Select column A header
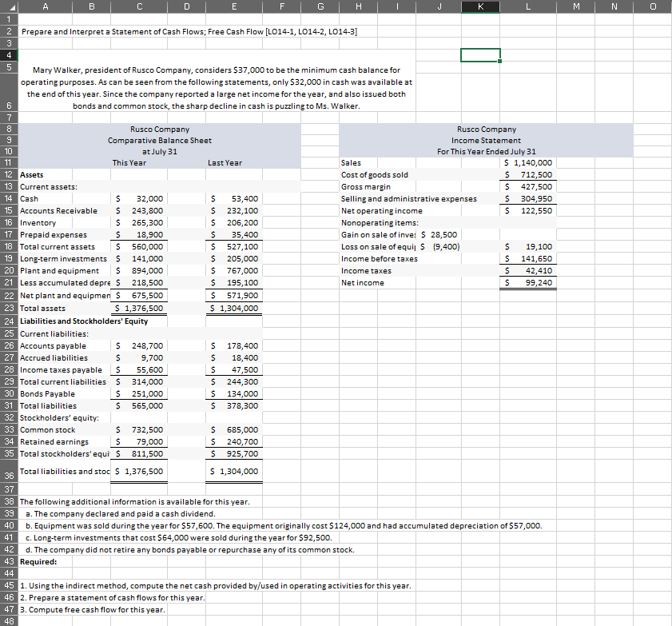The width and height of the screenshot is (672, 626). [x=46, y=6]
